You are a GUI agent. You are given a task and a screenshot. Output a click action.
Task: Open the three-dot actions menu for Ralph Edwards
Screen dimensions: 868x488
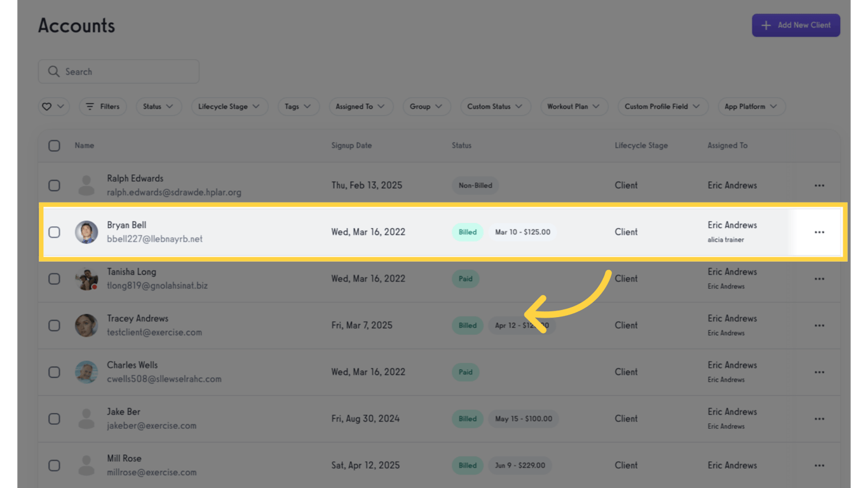(x=819, y=185)
